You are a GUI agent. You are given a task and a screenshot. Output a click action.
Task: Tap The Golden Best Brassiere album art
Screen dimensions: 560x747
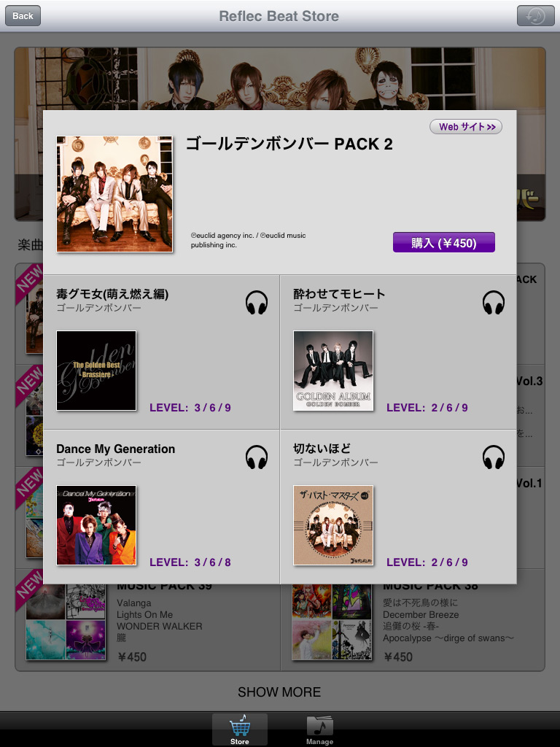[96, 371]
